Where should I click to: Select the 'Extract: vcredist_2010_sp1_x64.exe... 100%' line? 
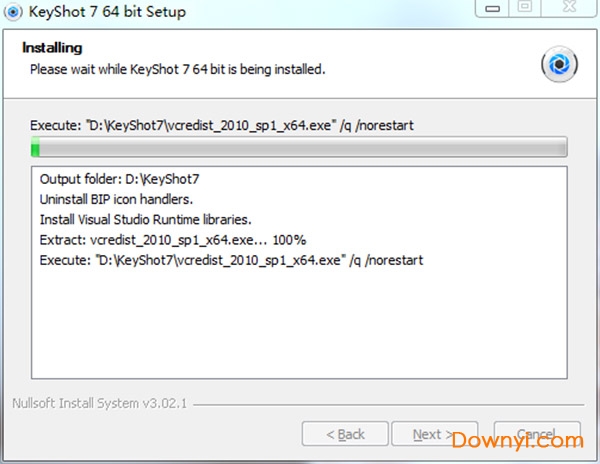[x=173, y=240]
